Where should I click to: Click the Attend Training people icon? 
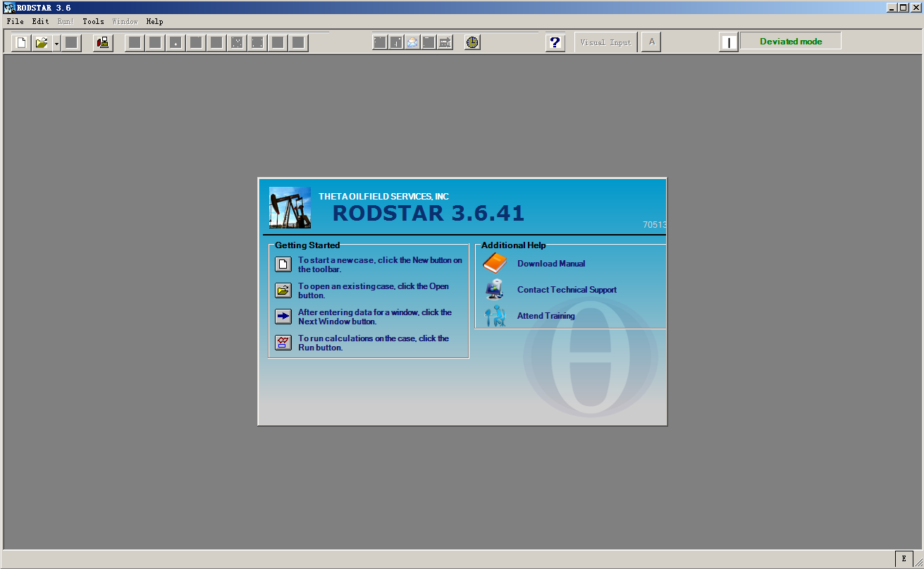(x=495, y=316)
